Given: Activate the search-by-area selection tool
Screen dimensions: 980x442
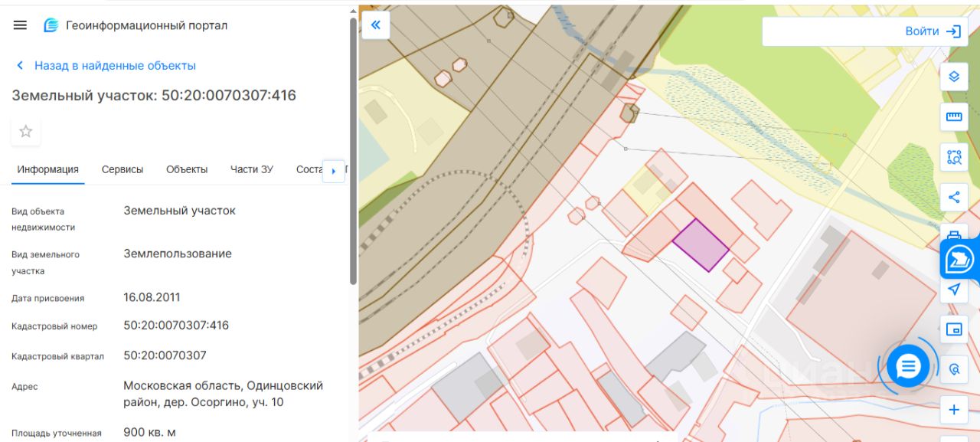Looking at the screenshot, I should point(954,157).
